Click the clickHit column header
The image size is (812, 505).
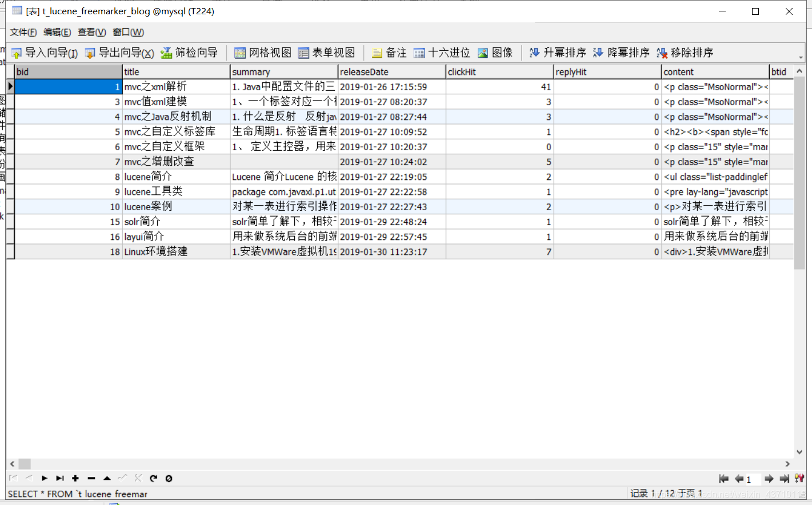[500, 71]
